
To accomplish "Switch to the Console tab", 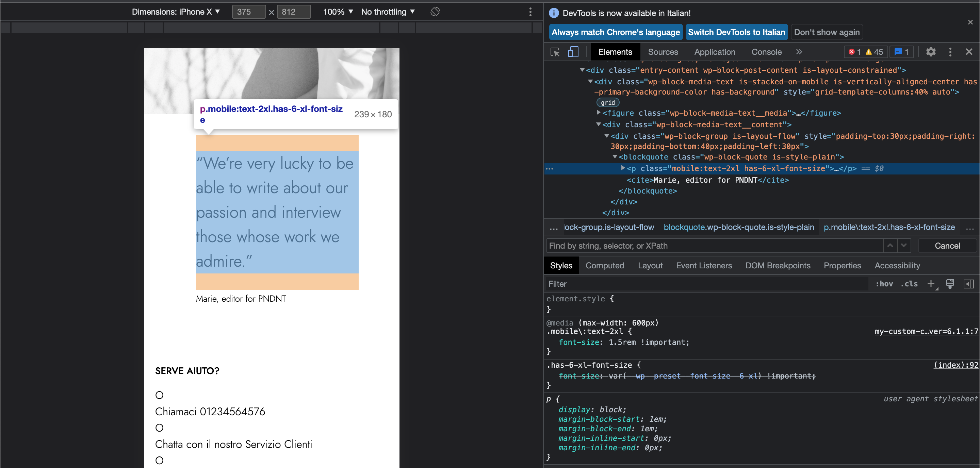I will [766, 52].
